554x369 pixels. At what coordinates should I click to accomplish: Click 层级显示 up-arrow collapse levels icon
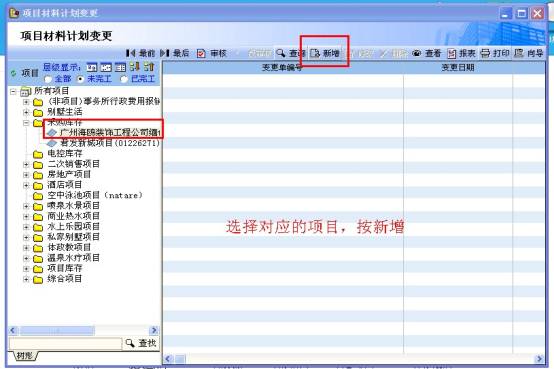click(149, 66)
